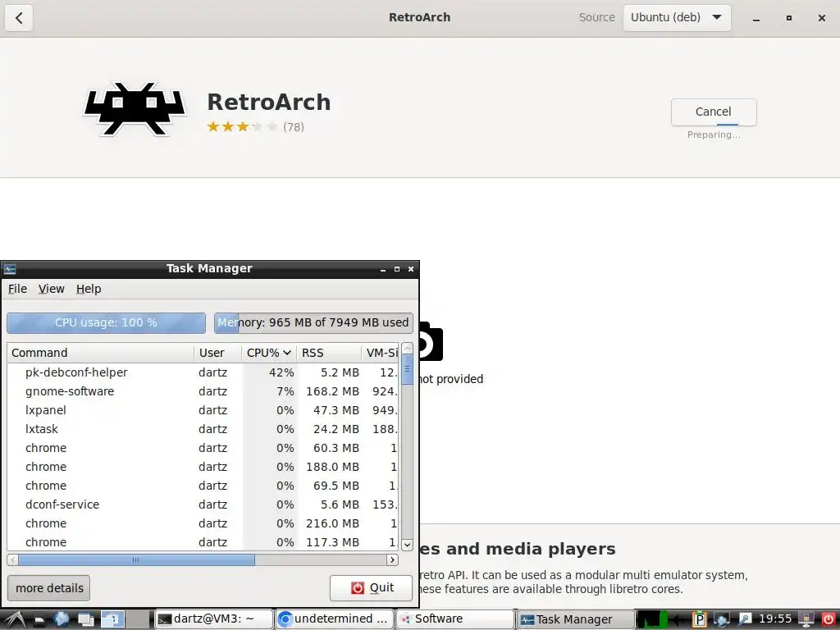
Task: Click the 19:55 clock in the taskbar
Action: [x=775, y=619]
